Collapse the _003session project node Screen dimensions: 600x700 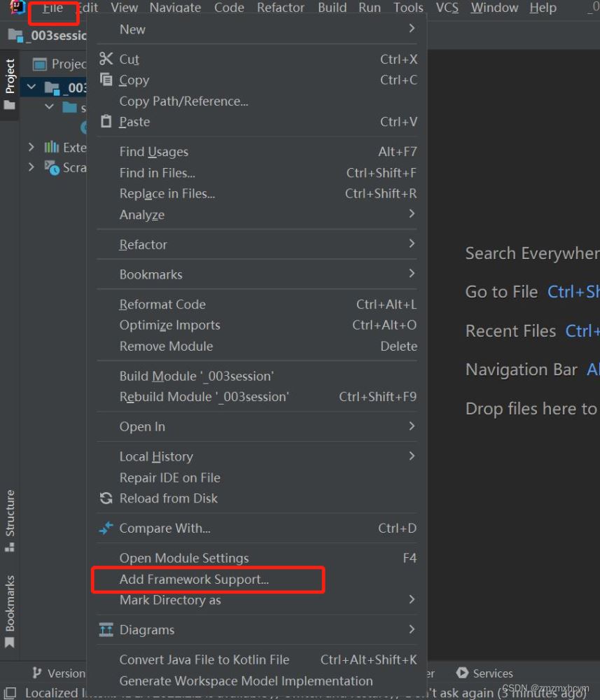32,87
